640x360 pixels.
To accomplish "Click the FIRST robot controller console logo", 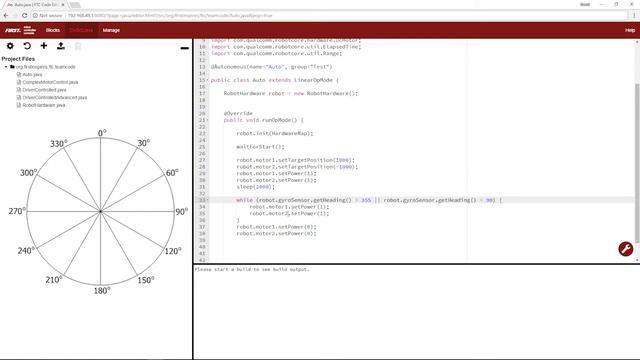I will [21, 30].
